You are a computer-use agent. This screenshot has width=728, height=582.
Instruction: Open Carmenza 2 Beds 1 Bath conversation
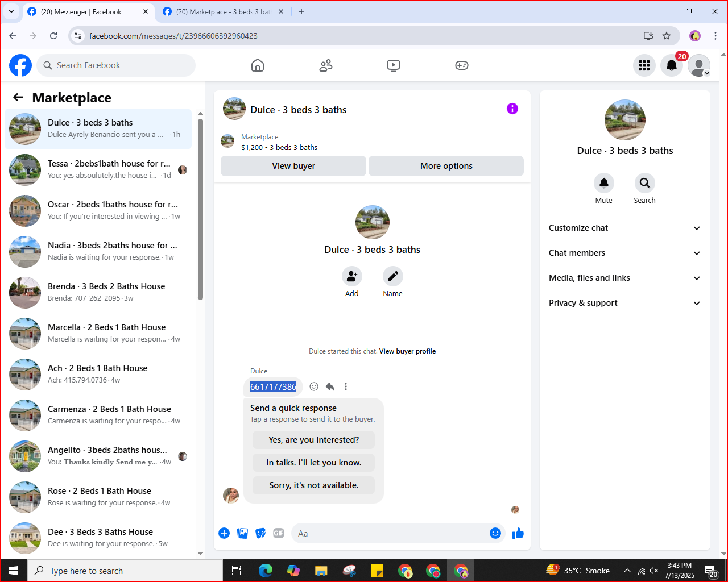[98, 415]
